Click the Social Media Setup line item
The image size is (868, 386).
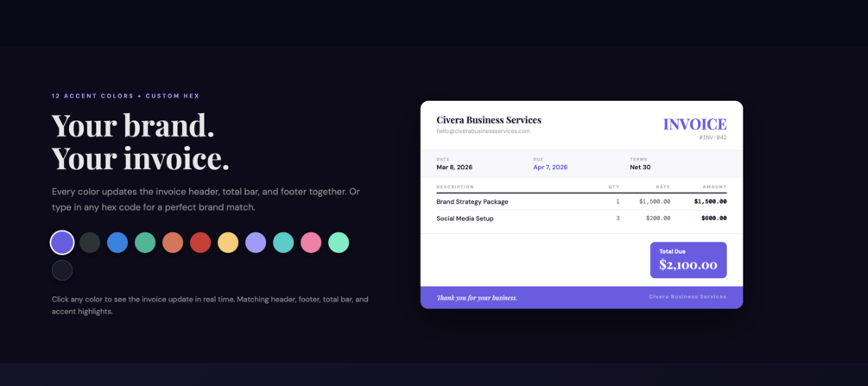(x=465, y=218)
